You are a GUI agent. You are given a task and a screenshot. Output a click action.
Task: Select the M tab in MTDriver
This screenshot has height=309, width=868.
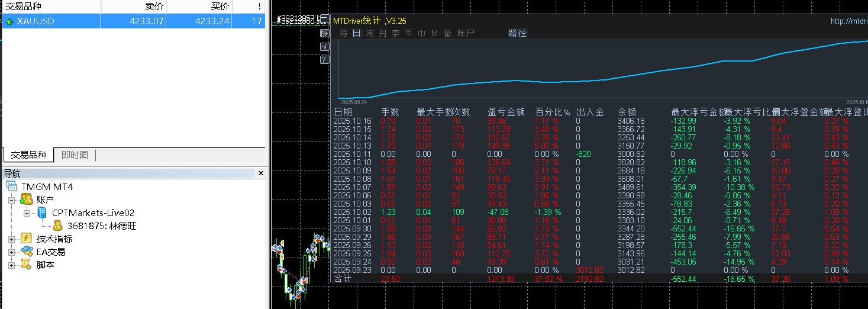point(435,33)
